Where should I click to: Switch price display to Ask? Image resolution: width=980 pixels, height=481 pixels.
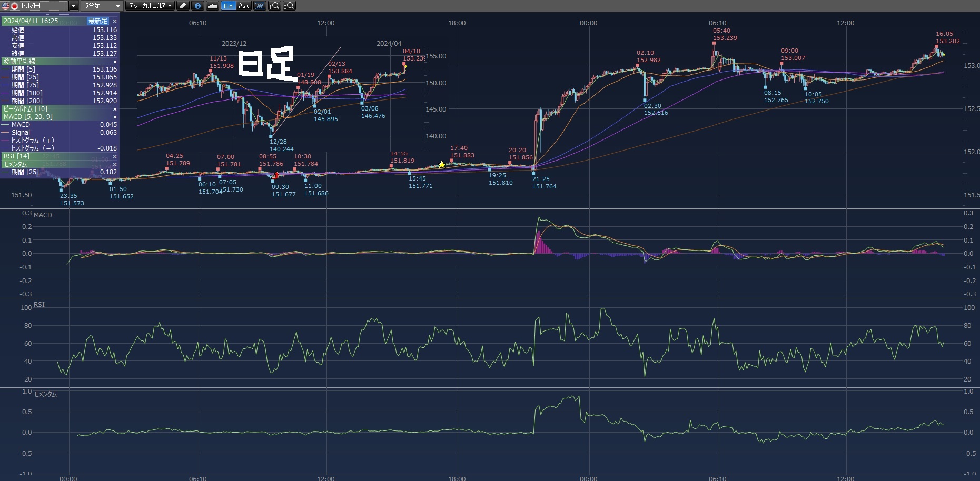243,6
